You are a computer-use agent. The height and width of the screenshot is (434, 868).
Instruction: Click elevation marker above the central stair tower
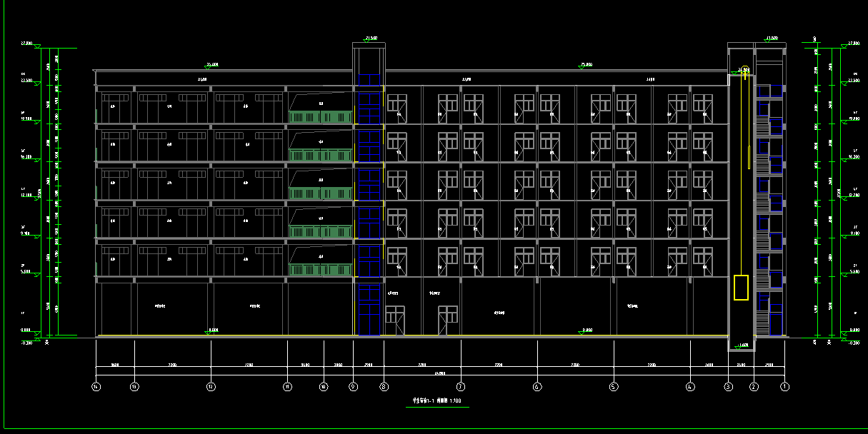[x=370, y=39]
